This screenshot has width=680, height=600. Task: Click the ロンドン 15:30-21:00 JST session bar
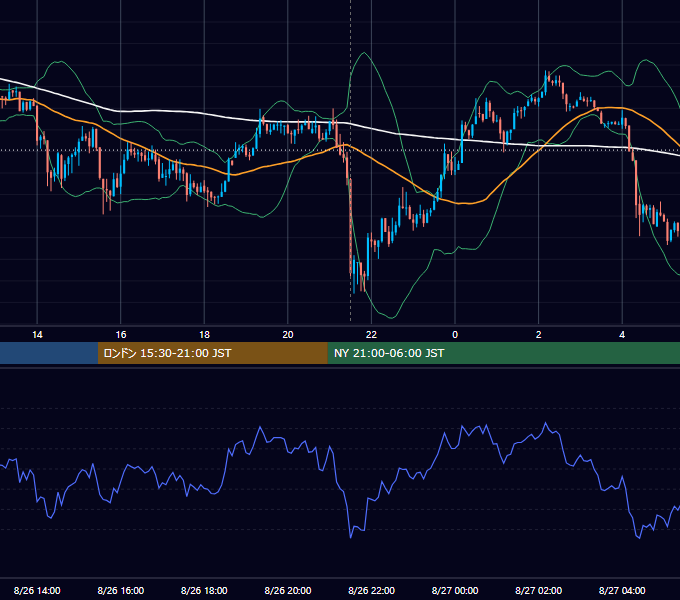click(x=212, y=353)
